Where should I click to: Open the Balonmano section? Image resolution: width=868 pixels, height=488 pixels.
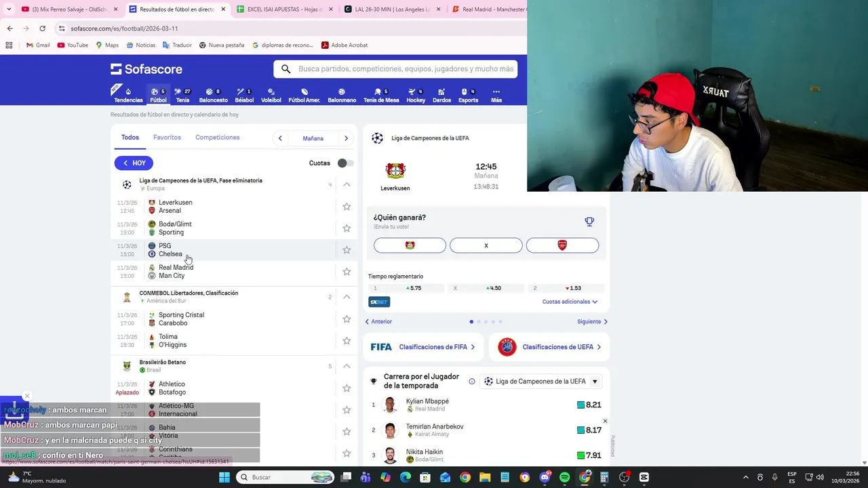coord(342,96)
